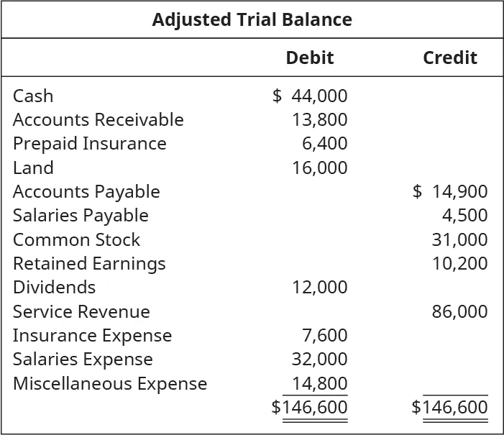Click the Cash account label
Screen dimensions: 504x435
[x=33, y=96]
